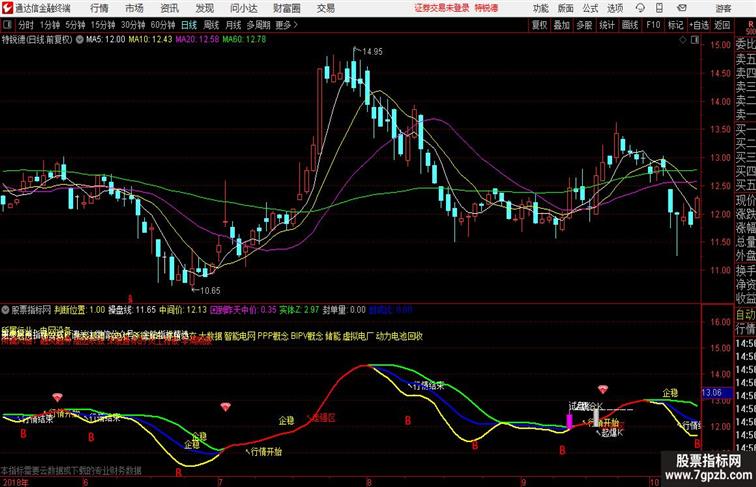Click the F10 toolbar button
Image resolution: width=756 pixels, height=487 pixels.
point(653,25)
